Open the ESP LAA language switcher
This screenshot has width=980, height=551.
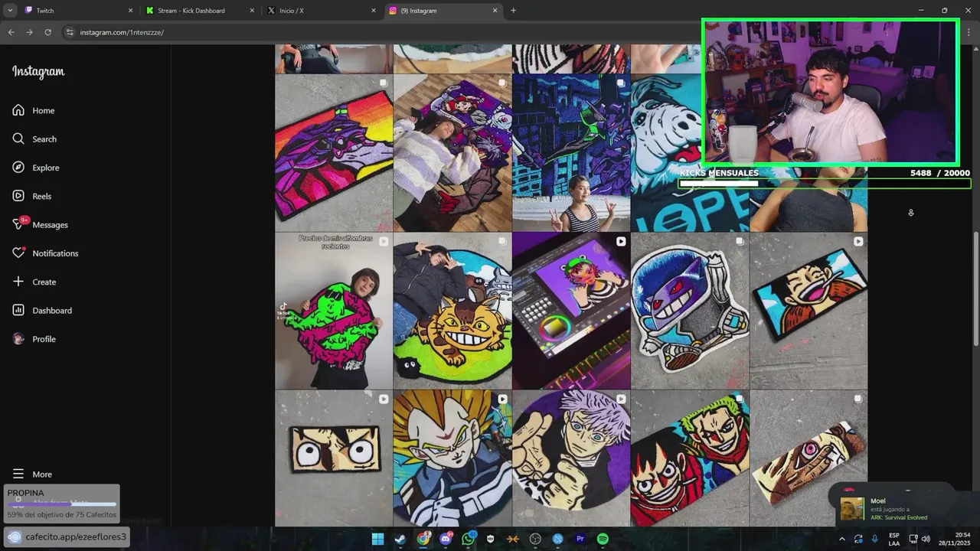tap(894, 539)
